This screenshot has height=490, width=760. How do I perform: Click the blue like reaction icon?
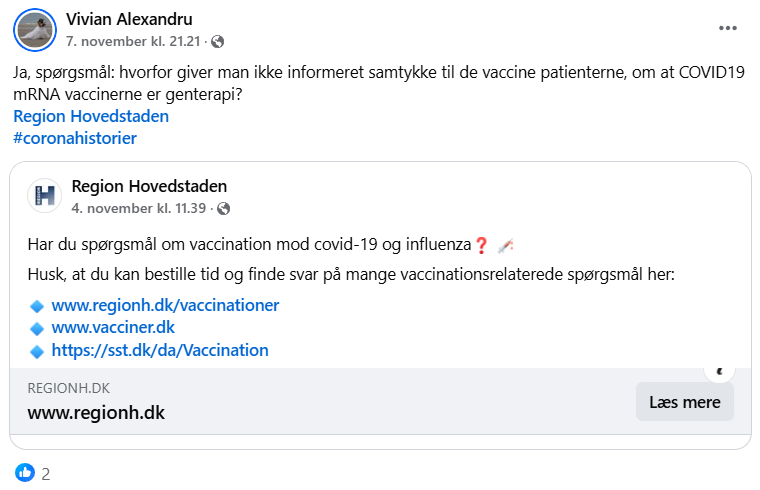pyautogui.click(x=25, y=473)
